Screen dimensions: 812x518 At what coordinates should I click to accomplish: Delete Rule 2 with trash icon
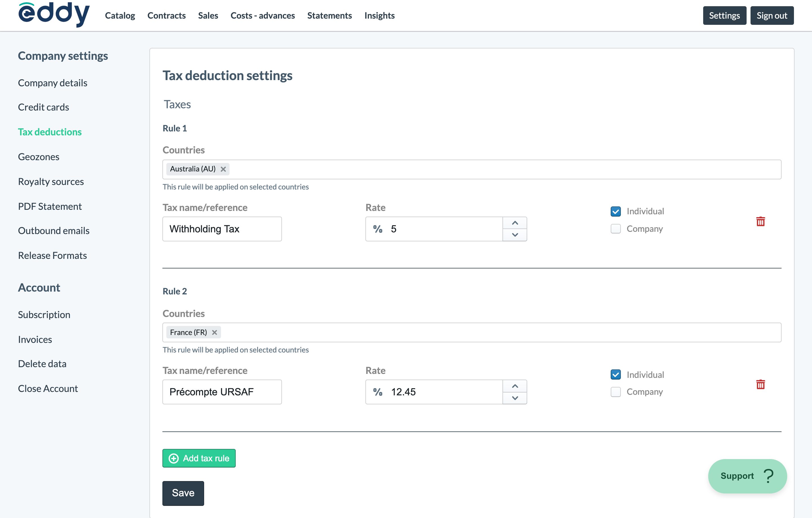(x=760, y=384)
